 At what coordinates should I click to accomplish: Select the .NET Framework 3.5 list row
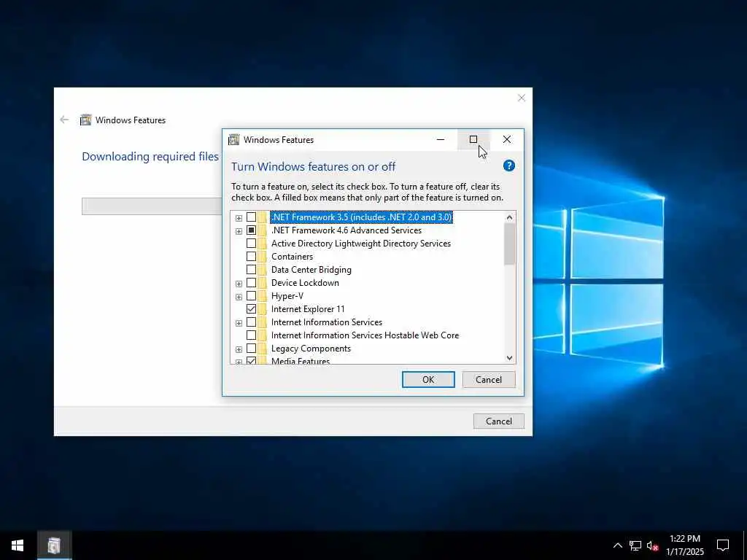pos(362,217)
